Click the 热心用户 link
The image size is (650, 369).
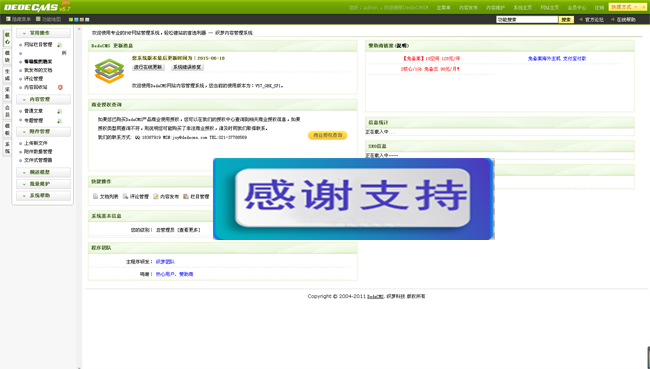[165, 274]
